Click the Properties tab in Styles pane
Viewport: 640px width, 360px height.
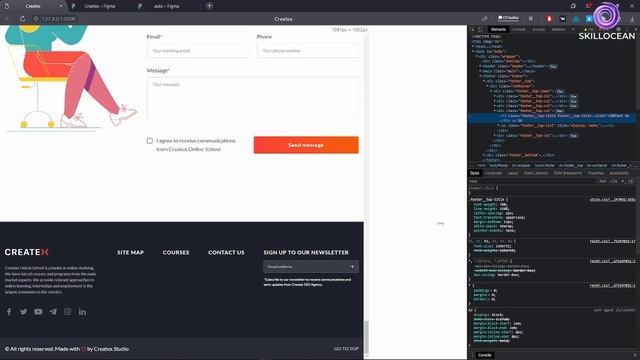pyautogui.click(x=596, y=173)
